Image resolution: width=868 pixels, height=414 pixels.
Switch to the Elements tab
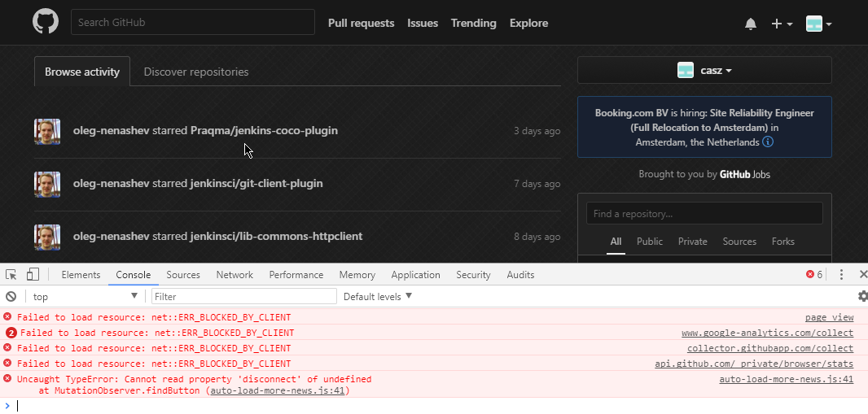[x=81, y=275]
